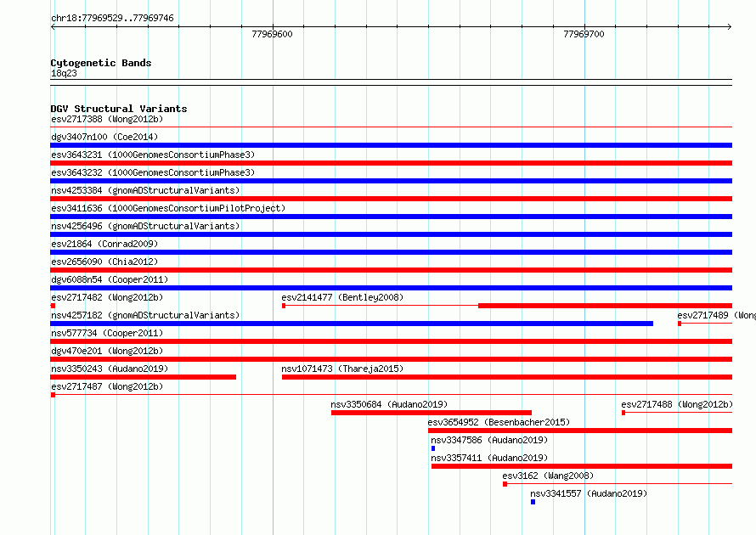756x535 pixels.
Task: Select nsv577734 red variant bar
Action: click(x=391, y=341)
